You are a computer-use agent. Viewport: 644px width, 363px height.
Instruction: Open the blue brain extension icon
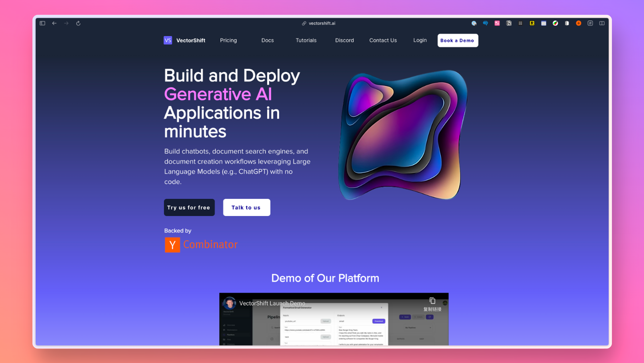point(486,23)
